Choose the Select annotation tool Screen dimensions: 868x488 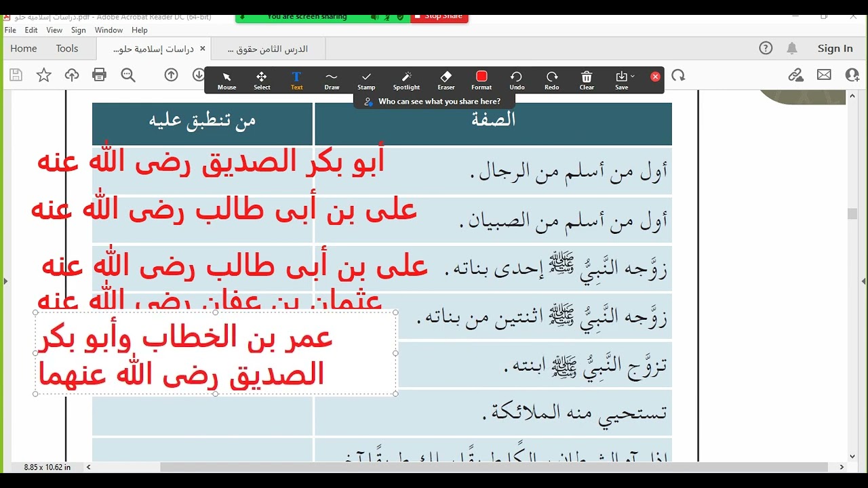click(x=262, y=81)
